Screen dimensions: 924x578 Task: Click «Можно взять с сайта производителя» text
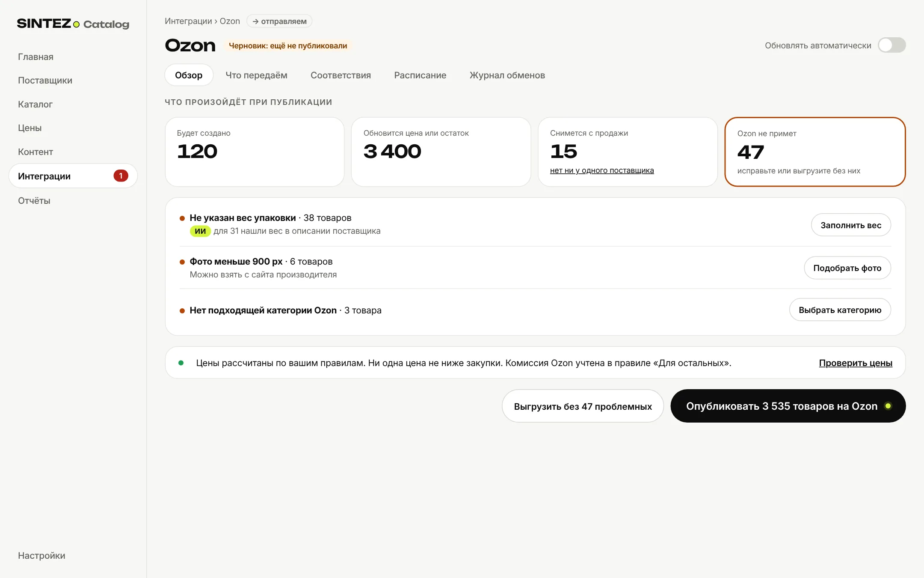pyautogui.click(x=263, y=274)
